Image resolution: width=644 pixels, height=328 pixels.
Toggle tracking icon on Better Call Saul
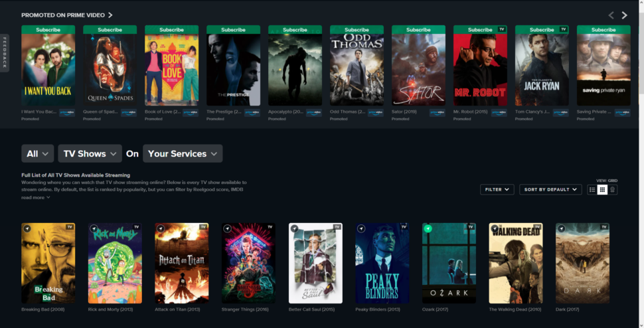[295, 228]
